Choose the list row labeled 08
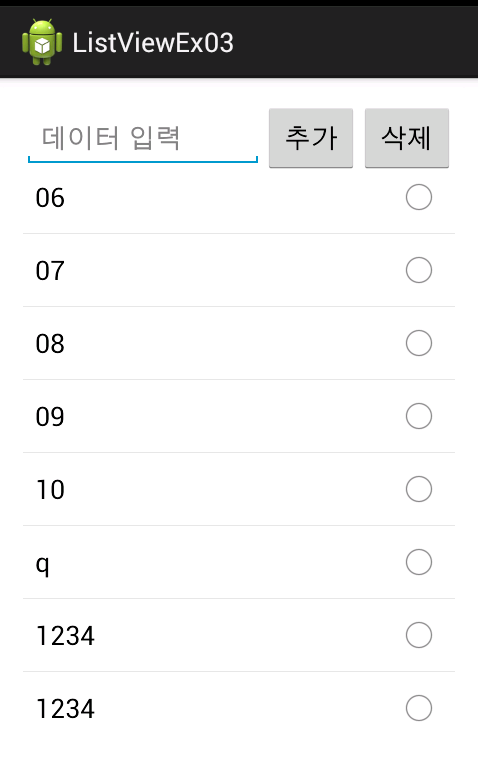 click(239, 343)
